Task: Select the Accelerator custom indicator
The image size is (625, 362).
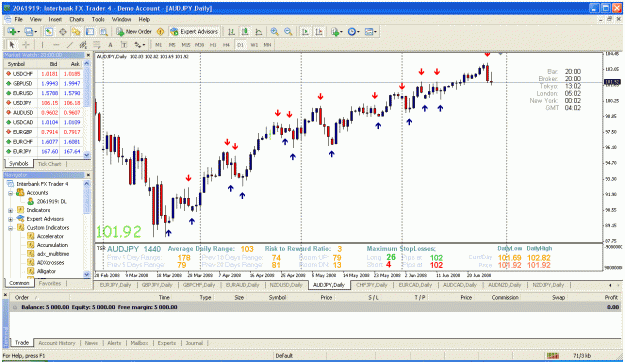Action: pyautogui.click(x=50, y=236)
